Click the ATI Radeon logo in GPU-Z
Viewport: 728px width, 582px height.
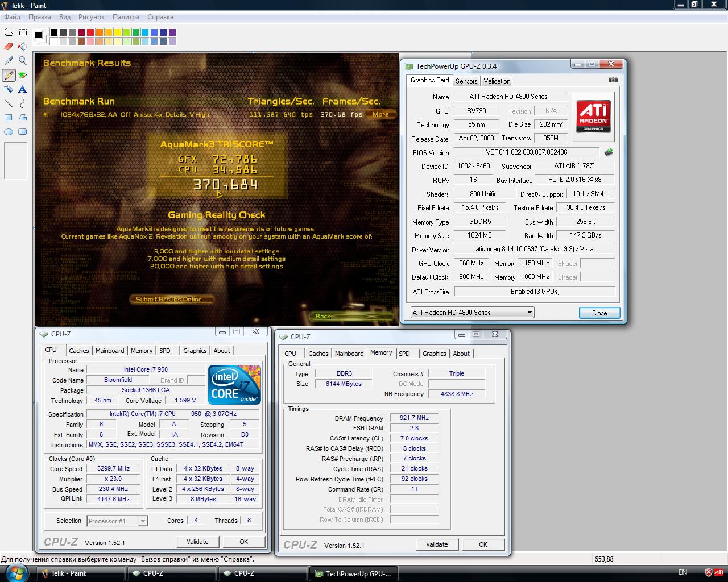tap(593, 116)
